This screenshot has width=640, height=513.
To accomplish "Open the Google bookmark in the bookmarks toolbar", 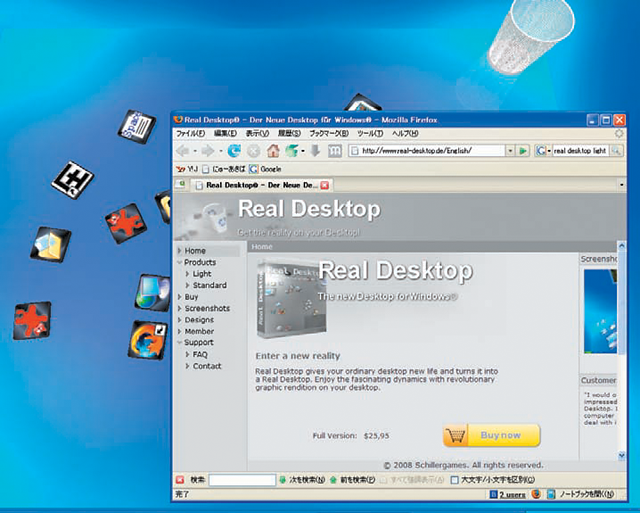I will (266, 169).
